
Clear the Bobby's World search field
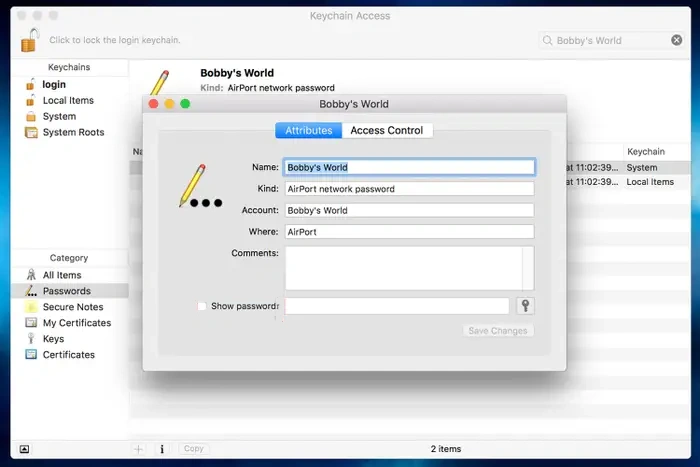point(676,40)
